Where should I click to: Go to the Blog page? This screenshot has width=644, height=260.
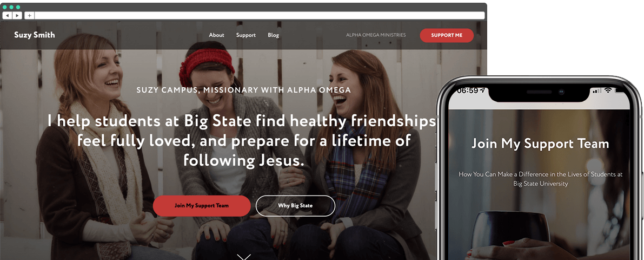[x=274, y=35]
